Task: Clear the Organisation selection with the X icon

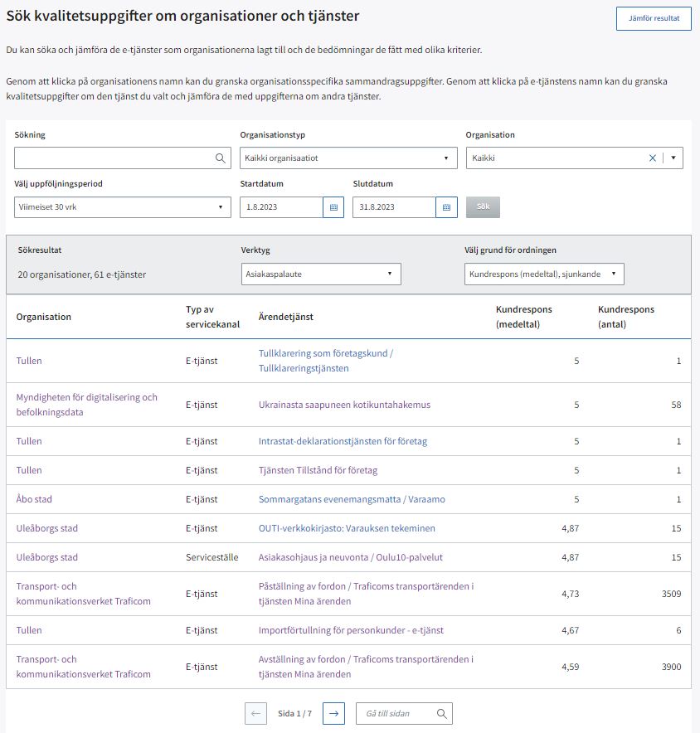Action: point(653,158)
